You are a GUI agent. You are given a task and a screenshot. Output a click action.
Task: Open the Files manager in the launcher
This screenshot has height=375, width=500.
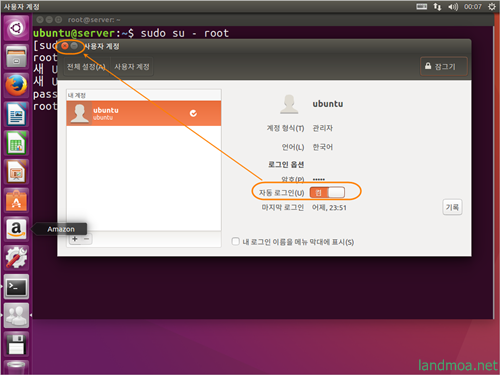pos(16,57)
